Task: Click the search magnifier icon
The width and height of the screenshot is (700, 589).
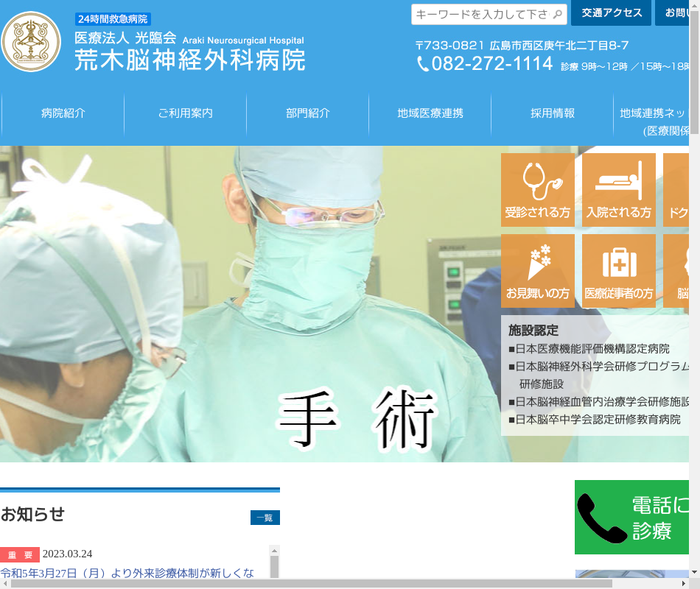Action: (x=559, y=15)
